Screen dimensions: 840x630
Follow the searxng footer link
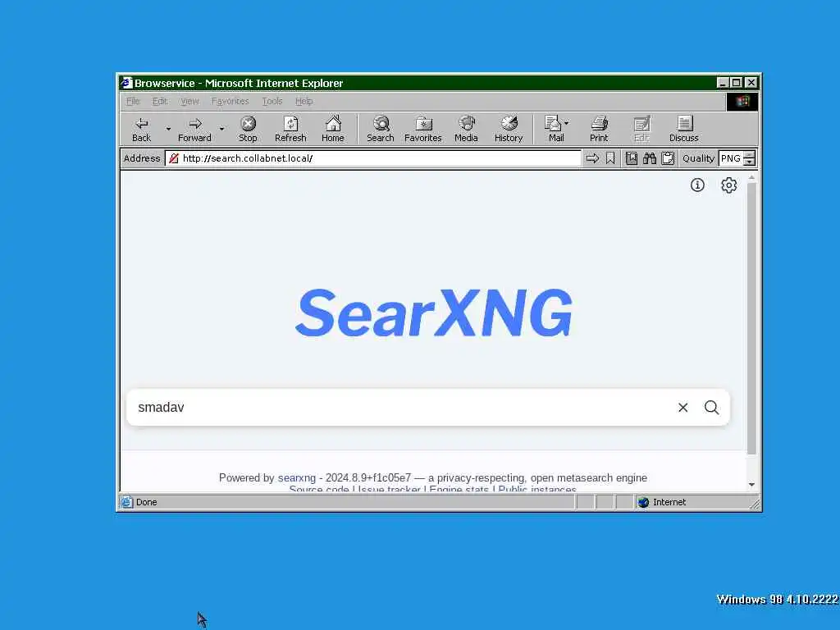point(297,477)
